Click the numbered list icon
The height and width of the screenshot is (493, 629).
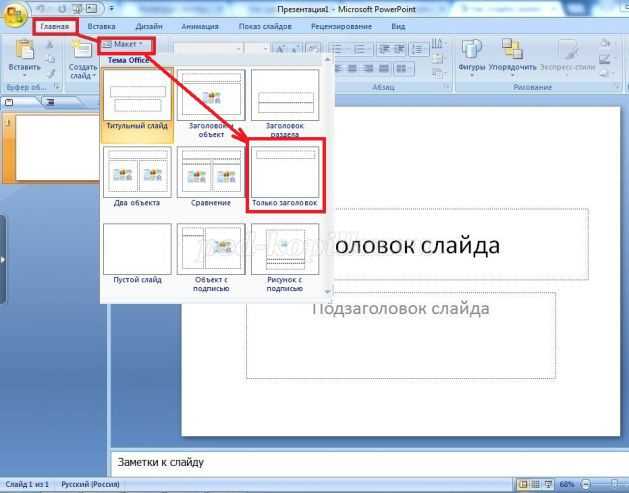click(x=360, y=49)
